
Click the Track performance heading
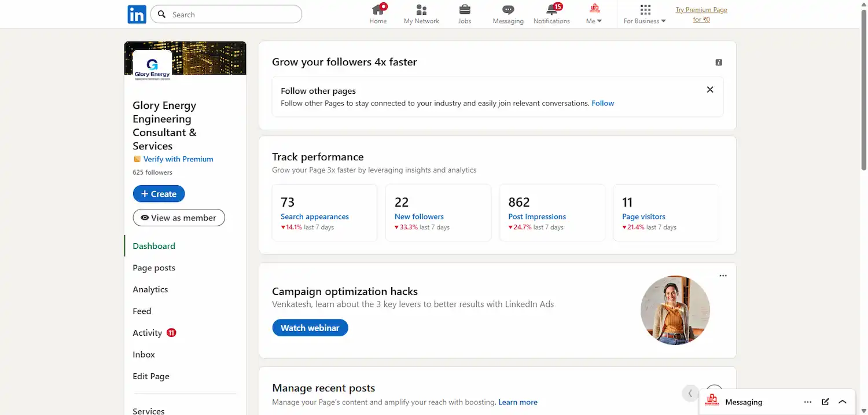[x=318, y=157]
